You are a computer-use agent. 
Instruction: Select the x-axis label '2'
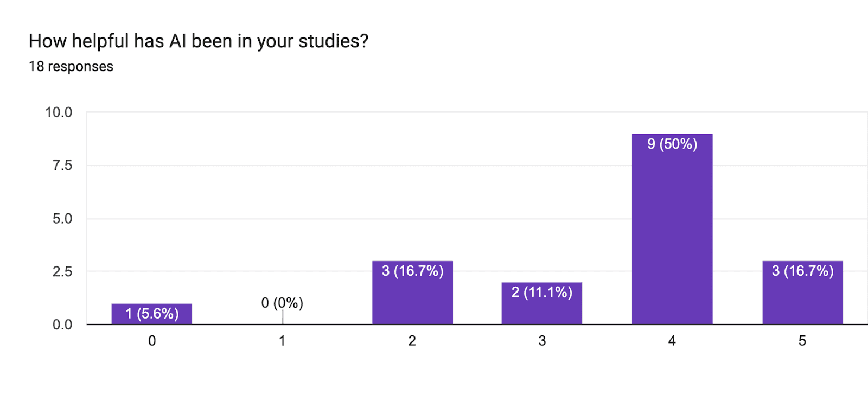pyautogui.click(x=412, y=341)
